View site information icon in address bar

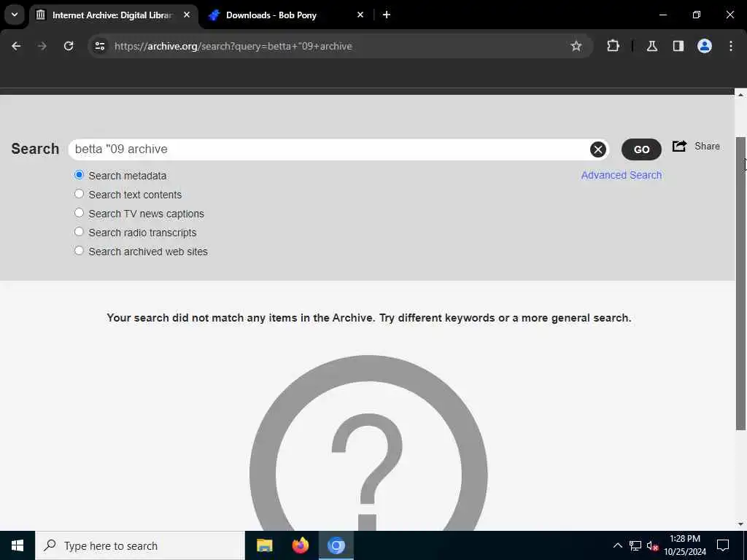(x=99, y=46)
